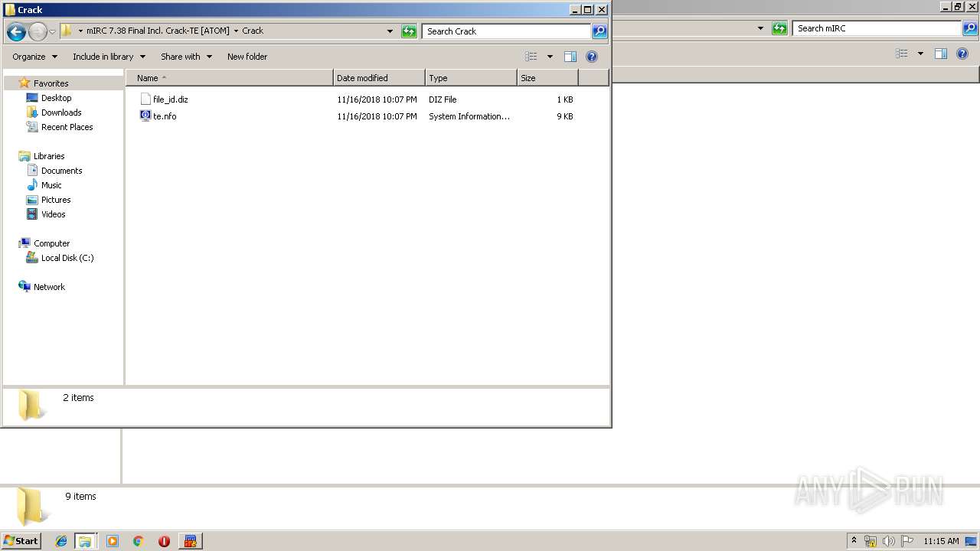This screenshot has height=551, width=980.
Task: Click the volume tray icon
Action: coord(888,541)
